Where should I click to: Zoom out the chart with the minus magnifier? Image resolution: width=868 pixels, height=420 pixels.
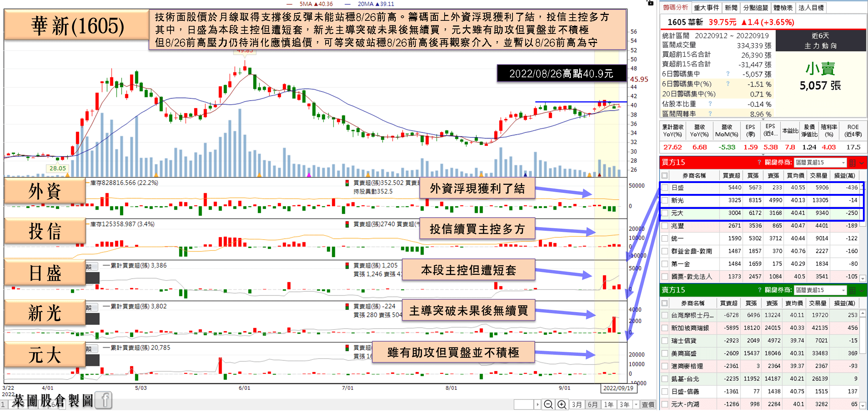548,404
